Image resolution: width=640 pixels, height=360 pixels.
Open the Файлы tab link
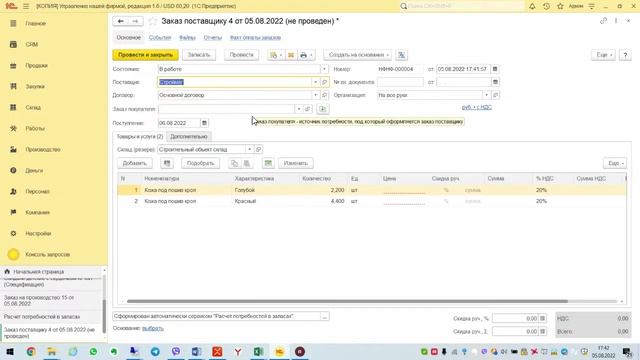click(x=187, y=38)
